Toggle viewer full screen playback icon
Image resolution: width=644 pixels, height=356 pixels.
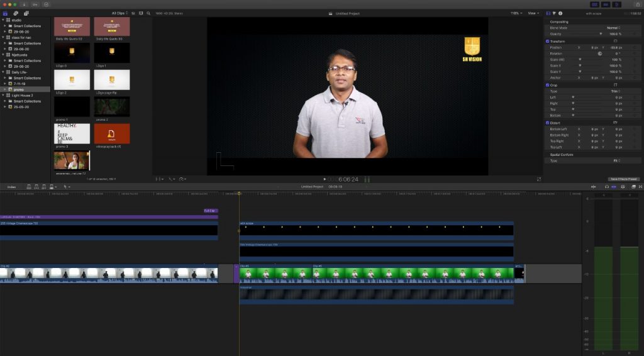(x=539, y=179)
